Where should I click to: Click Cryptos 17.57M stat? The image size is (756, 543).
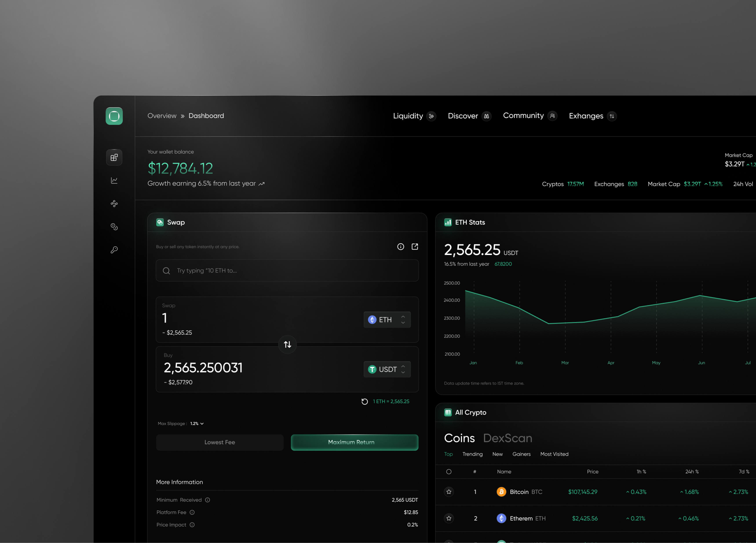click(563, 184)
